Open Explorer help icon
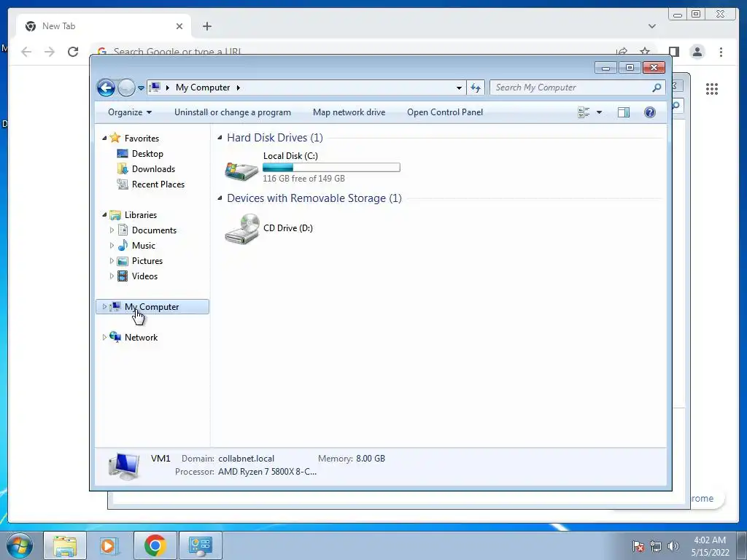Image resolution: width=747 pixels, height=560 pixels. [650, 112]
